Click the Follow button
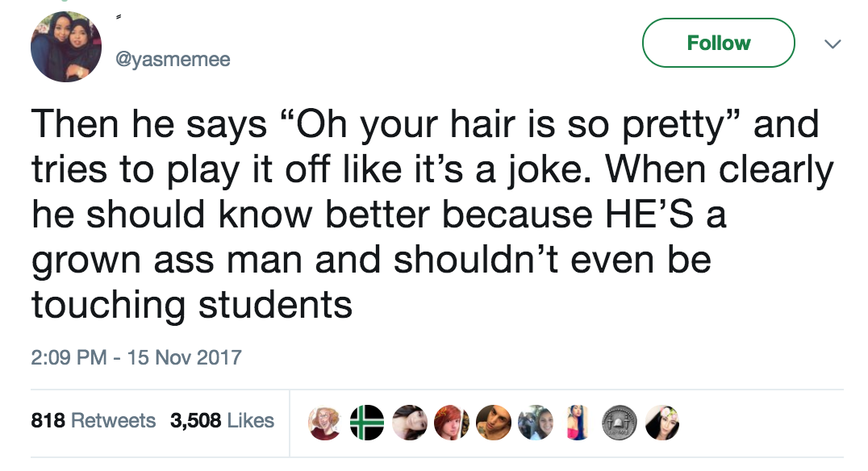 [x=718, y=43]
